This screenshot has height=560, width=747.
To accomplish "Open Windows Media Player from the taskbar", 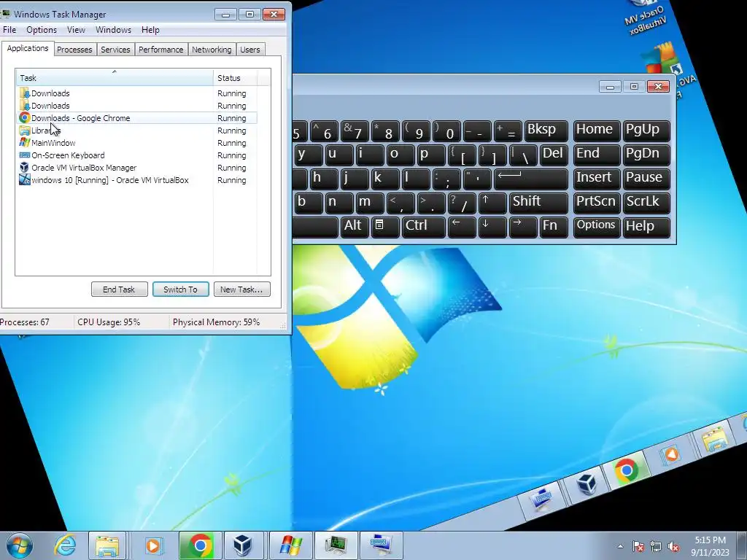I will tap(153, 545).
